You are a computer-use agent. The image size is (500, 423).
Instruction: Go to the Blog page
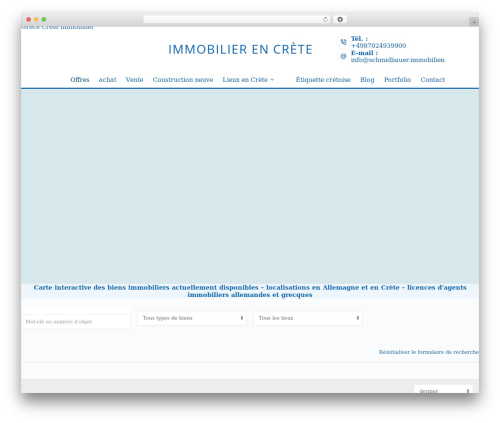point(367,80)
